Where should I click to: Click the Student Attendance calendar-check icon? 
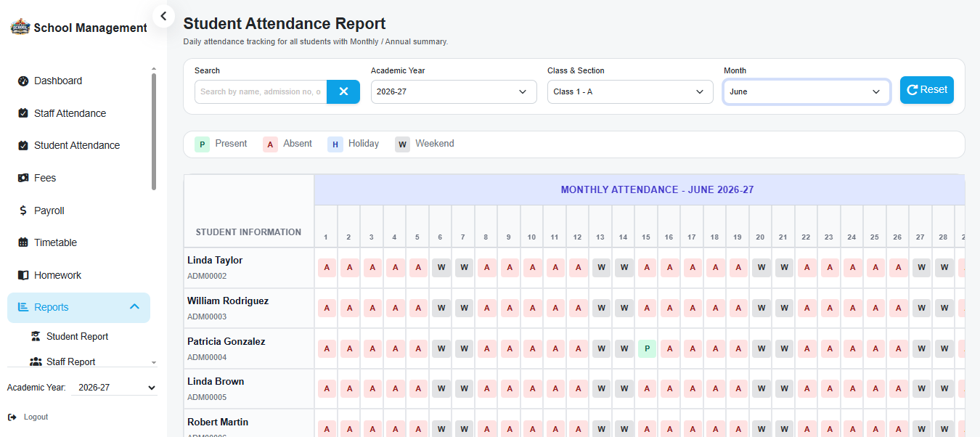click(x=23, y=145)
